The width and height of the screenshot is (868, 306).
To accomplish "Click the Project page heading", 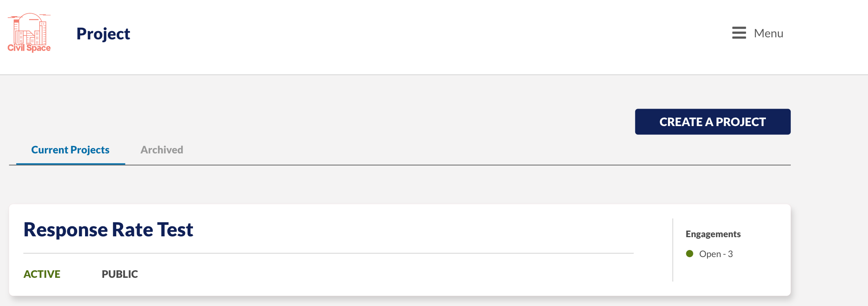I will pyautogui.click(x=103, y=34).
